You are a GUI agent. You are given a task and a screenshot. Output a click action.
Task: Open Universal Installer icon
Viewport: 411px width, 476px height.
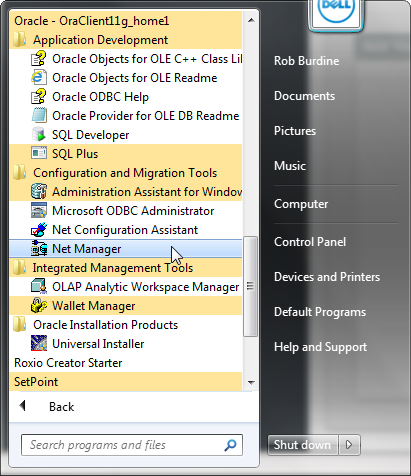(x=39, y=344)
